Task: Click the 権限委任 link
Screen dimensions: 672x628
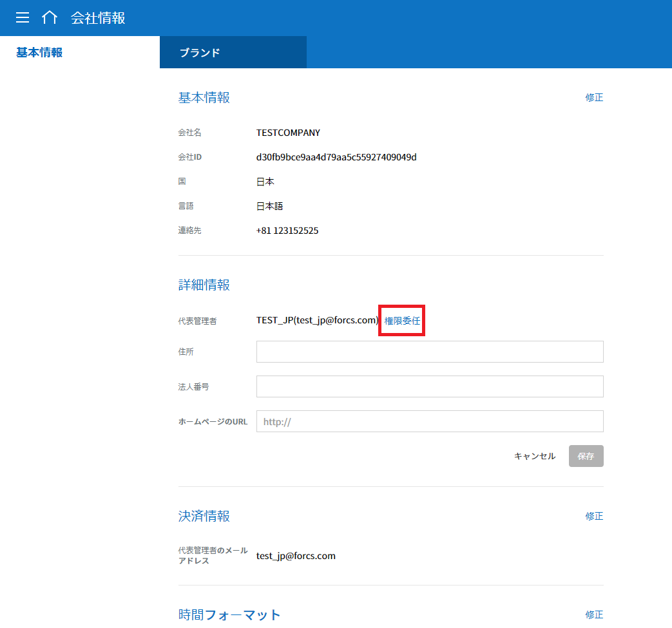Action: pos(402,320)
